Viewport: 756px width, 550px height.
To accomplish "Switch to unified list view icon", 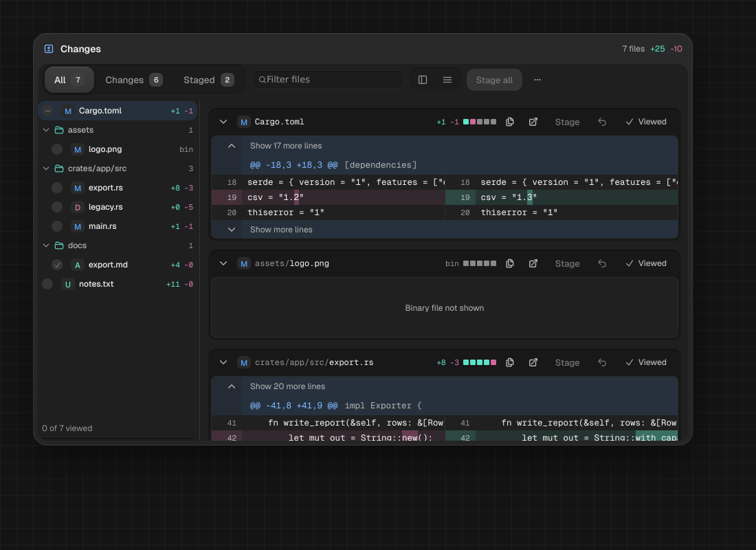I will pos(447,80).
